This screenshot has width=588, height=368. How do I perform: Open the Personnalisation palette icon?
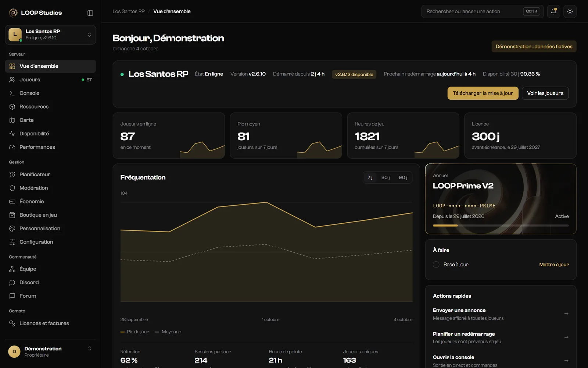12,229
